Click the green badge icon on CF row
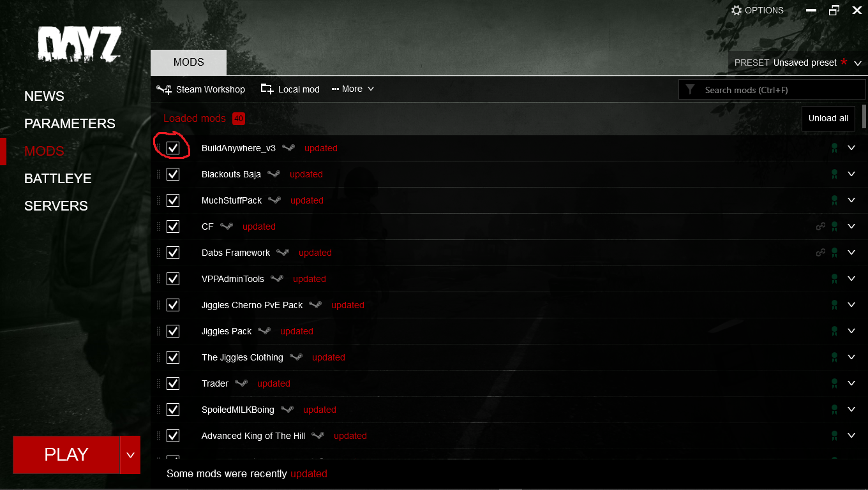868x490 pixels. (834, 226)
